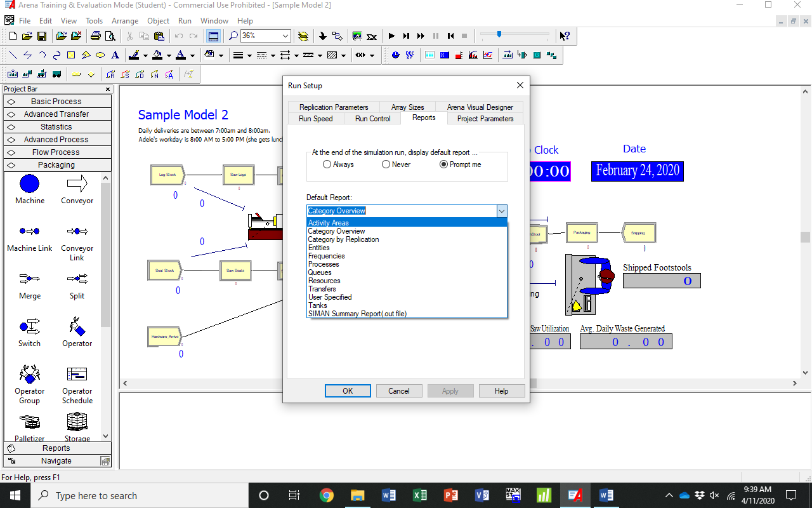The image size is (812, 508).
Task: Select the Prompt me radio button
Action: click(x=444, y=164)
